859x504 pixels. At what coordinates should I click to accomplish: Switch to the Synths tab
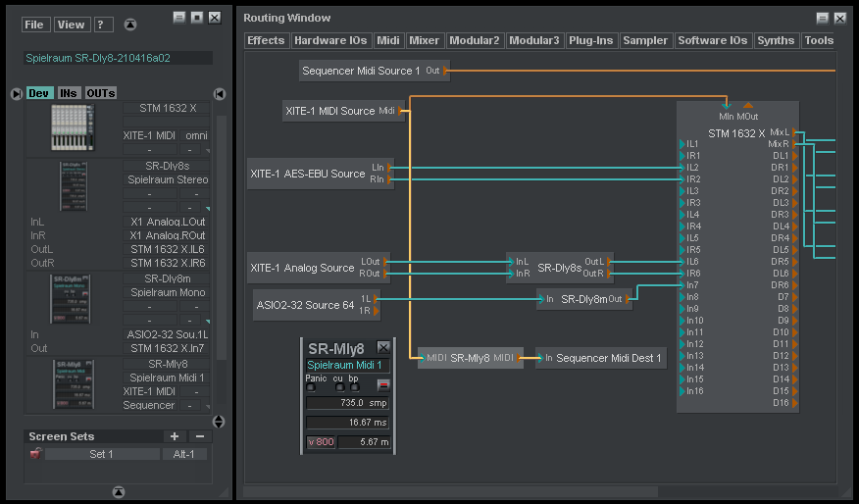(x=776, y=40)
